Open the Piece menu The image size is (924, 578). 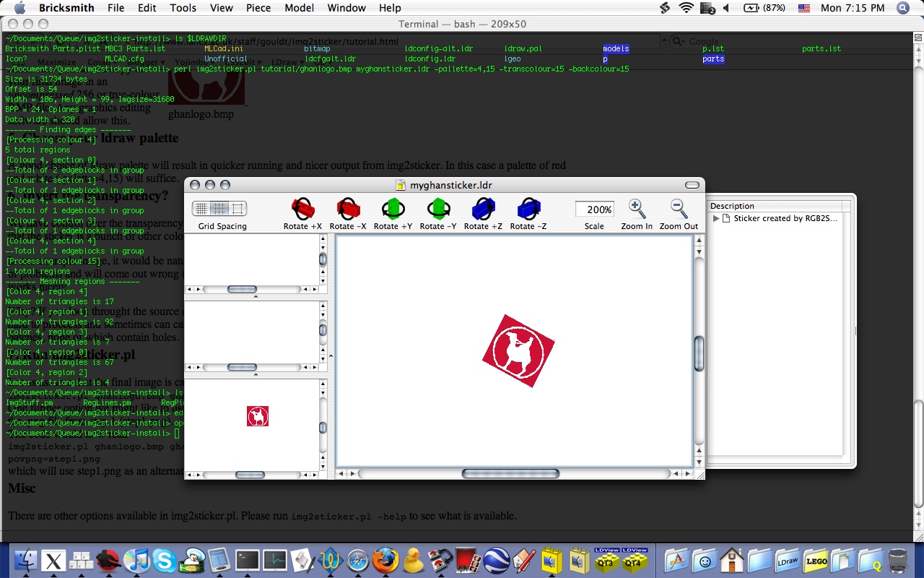tap(258, 8)
